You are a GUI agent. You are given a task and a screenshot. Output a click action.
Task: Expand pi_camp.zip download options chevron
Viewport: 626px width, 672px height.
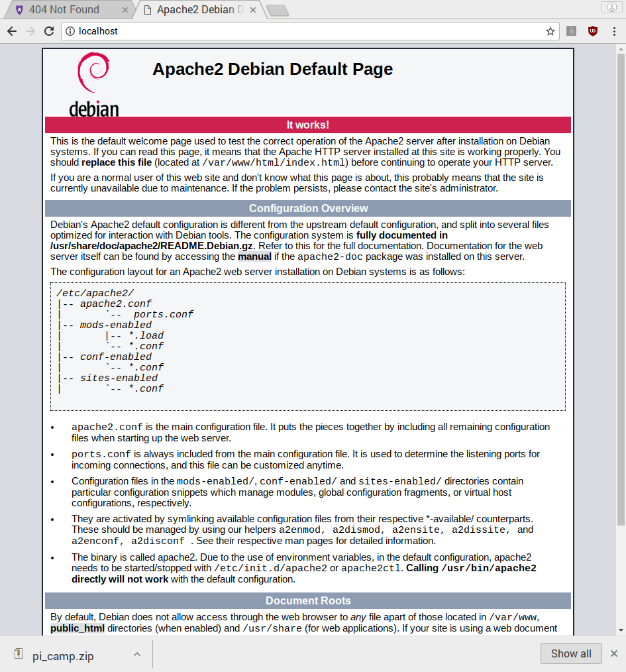[137, 654]
